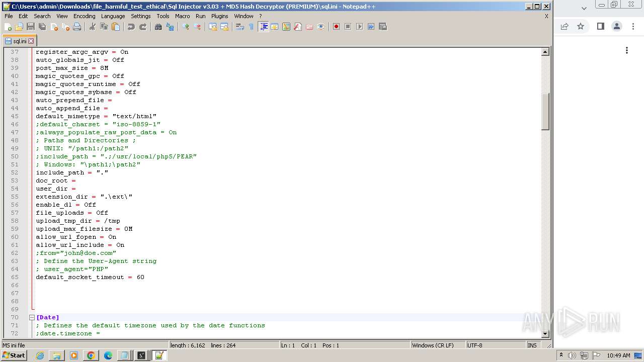This screenshot has height=362, width=644.
Task: Click Save Recorded Macro icon
Action: coord(383,27)
